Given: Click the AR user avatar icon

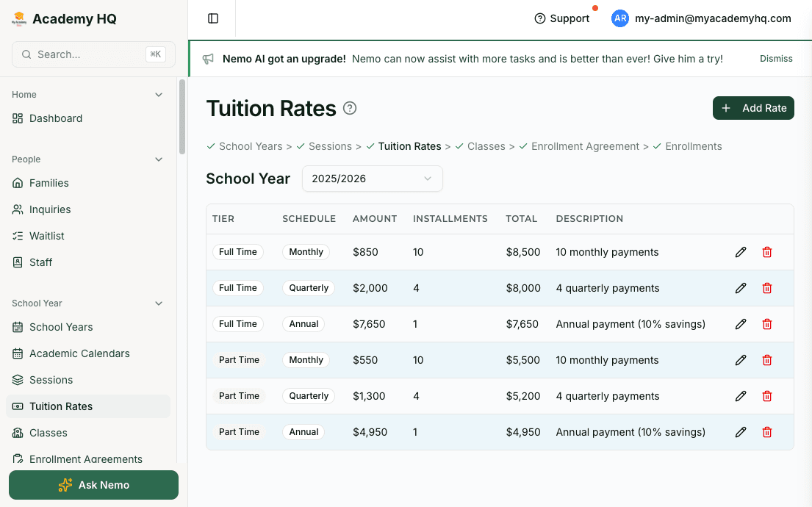Looking at the screenshot, I should click(x=620, y=18).
